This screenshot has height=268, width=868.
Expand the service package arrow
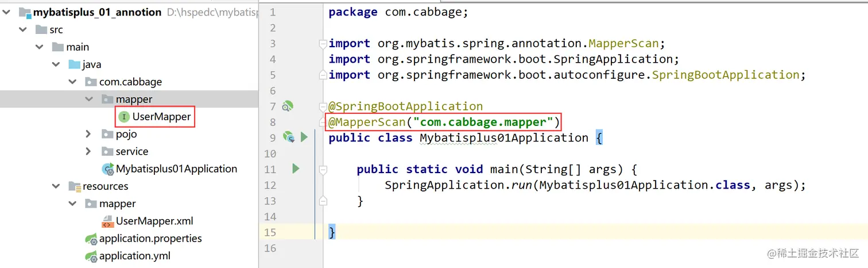89,151
